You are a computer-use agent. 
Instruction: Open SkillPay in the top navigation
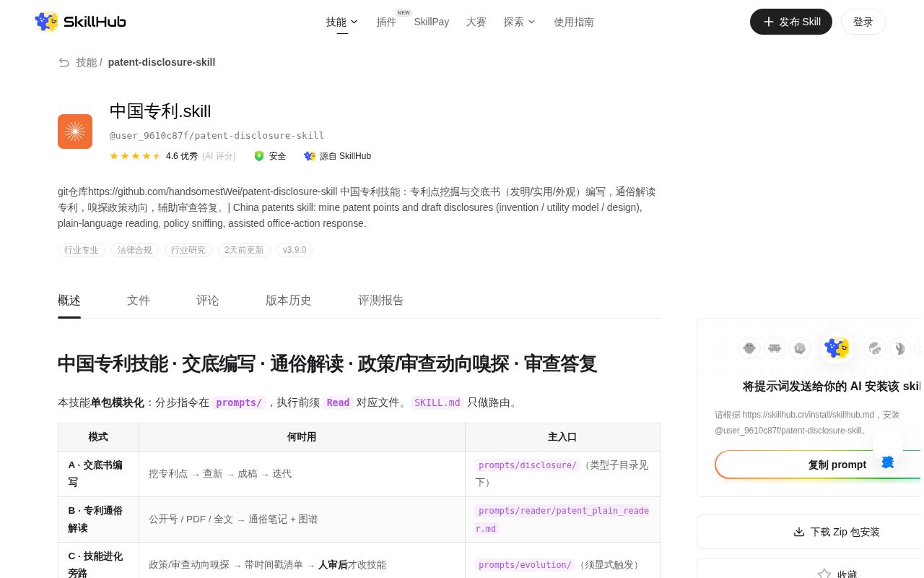tap(432, 22)
